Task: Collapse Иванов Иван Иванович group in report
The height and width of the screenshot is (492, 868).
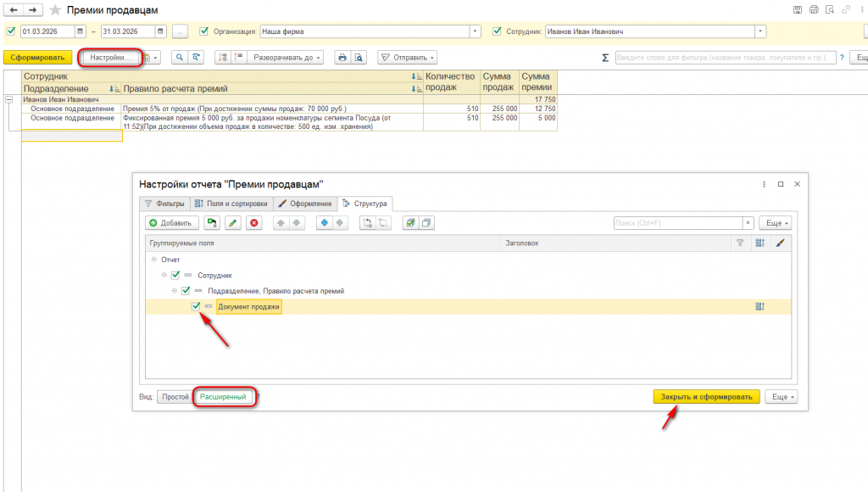Action: click(8, 99)
